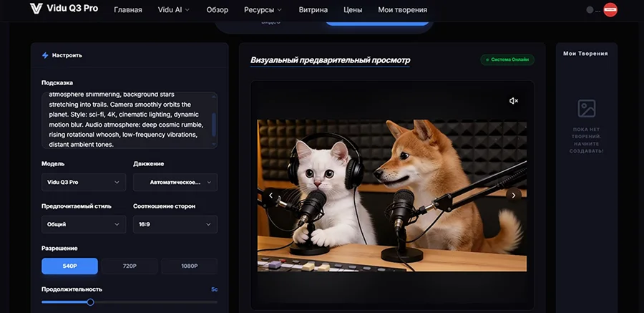The image size is (644, 313).
Task: Open the Vidu AI menu
Action: tap(174, 10)
